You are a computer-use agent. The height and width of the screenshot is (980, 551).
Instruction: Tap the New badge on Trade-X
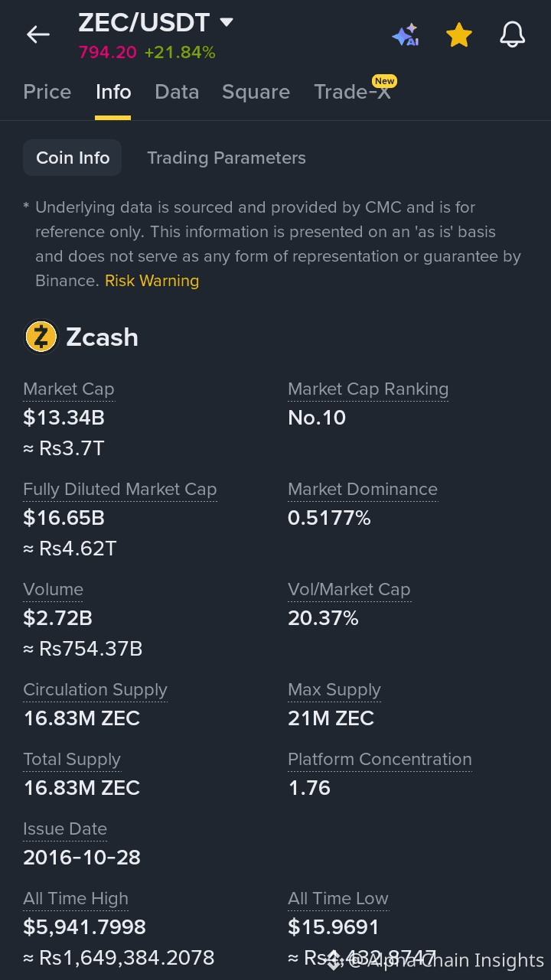coord(384,81)
